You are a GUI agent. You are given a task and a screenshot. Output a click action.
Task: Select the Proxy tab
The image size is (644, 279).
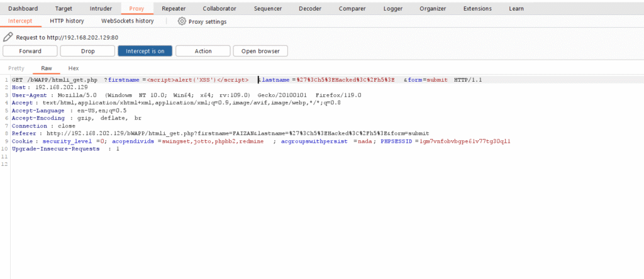click(136, 8)
